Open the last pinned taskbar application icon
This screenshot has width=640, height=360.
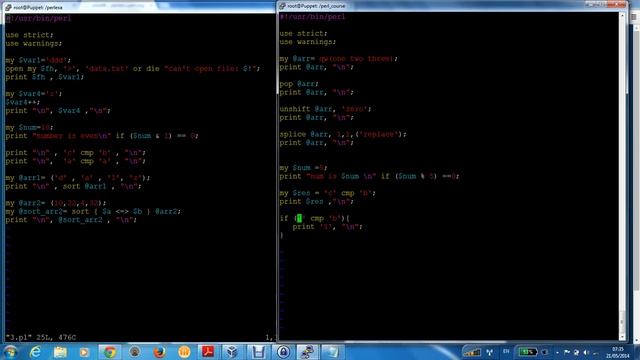point(332,352)
